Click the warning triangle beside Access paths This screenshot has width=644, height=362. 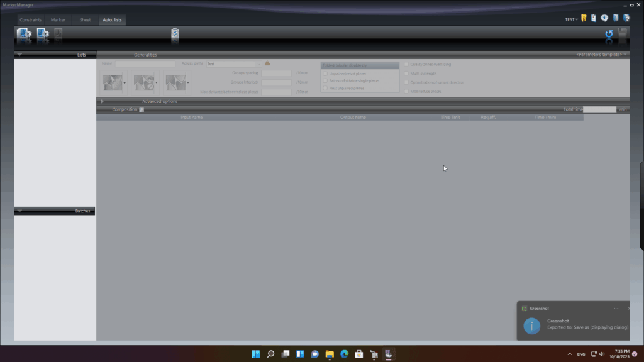pos(267,63)
